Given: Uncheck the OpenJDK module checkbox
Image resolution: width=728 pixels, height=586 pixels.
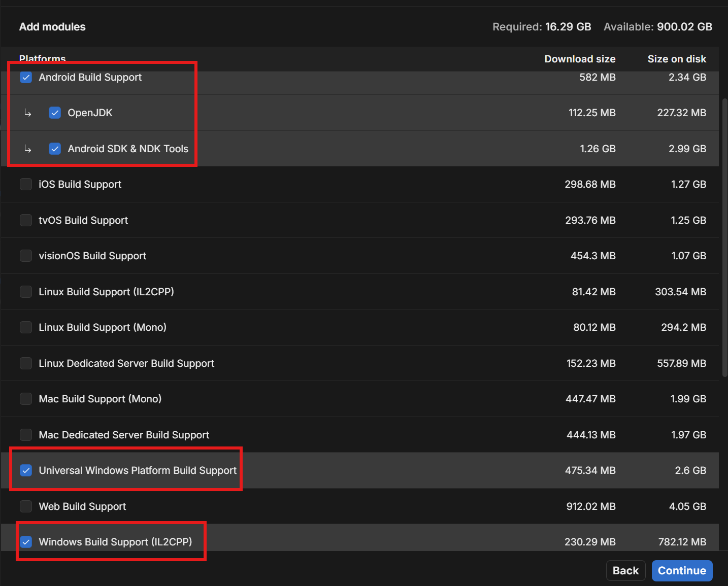Looking at the screenshot, I should (x=55, y=113).
